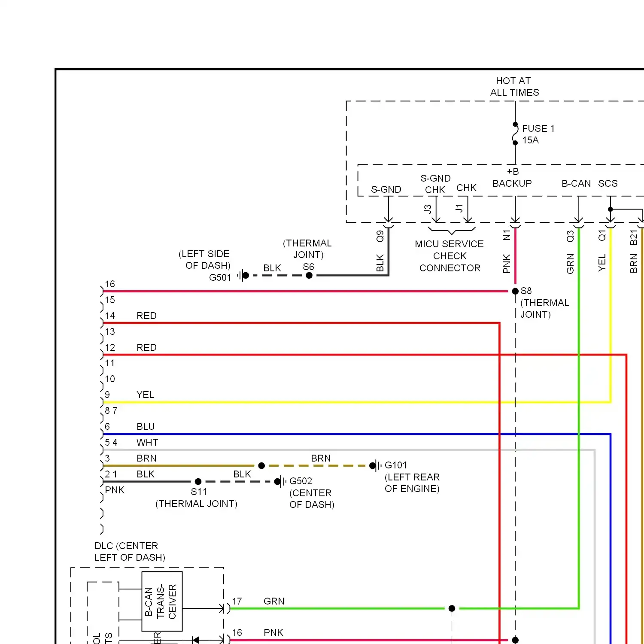The image size is (644, 644).
Task: Click DLC pin 3 number
Action: click(x=107, y=458)
